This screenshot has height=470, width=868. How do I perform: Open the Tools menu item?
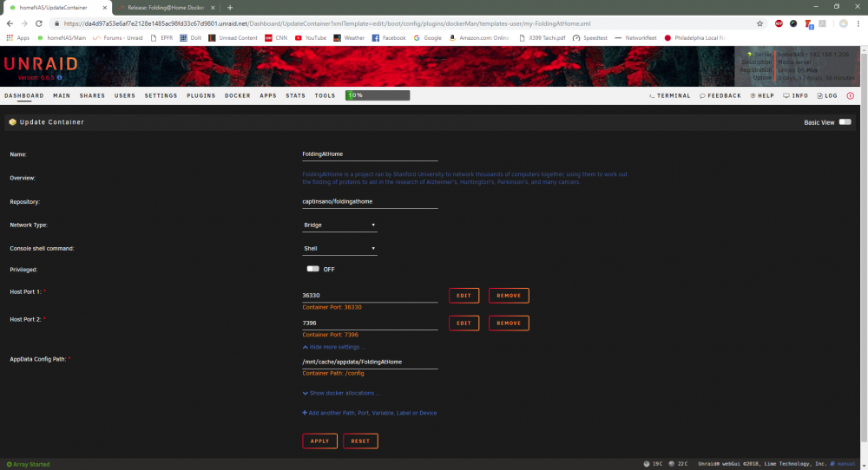tap(325, 95)
